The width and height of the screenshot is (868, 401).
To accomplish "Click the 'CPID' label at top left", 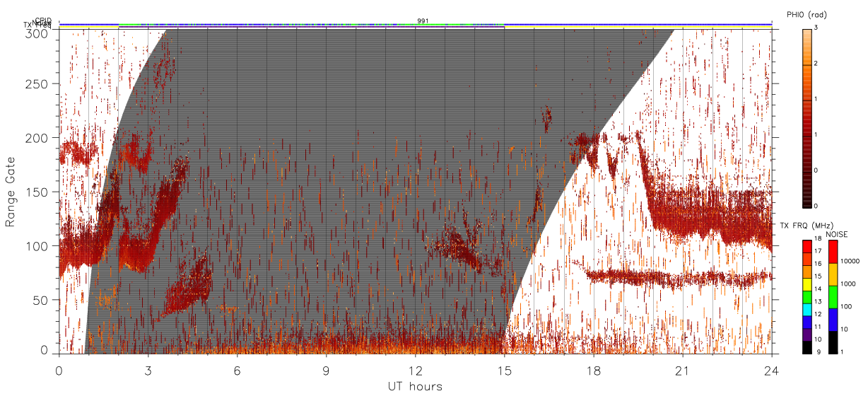I will coord(42,21).
